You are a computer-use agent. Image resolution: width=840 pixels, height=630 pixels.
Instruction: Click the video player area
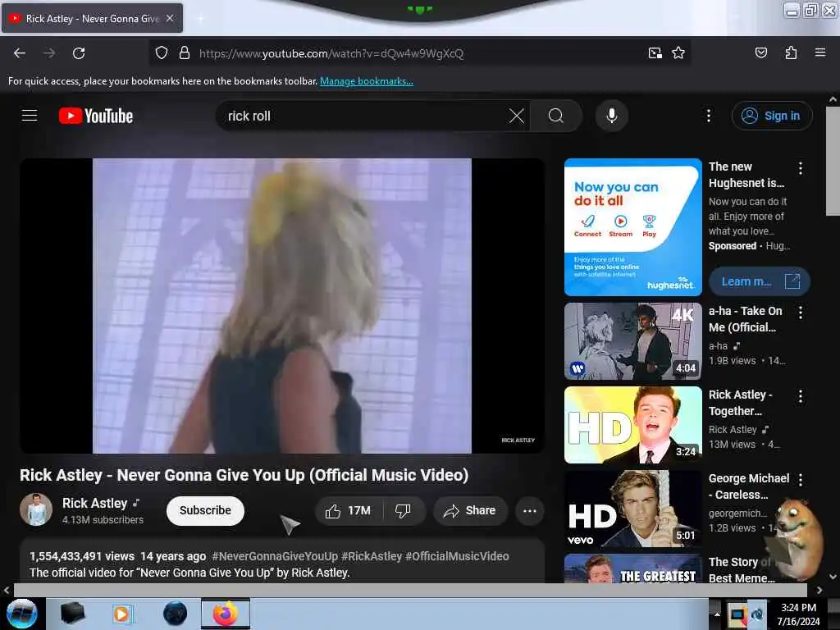click(282, 305)
